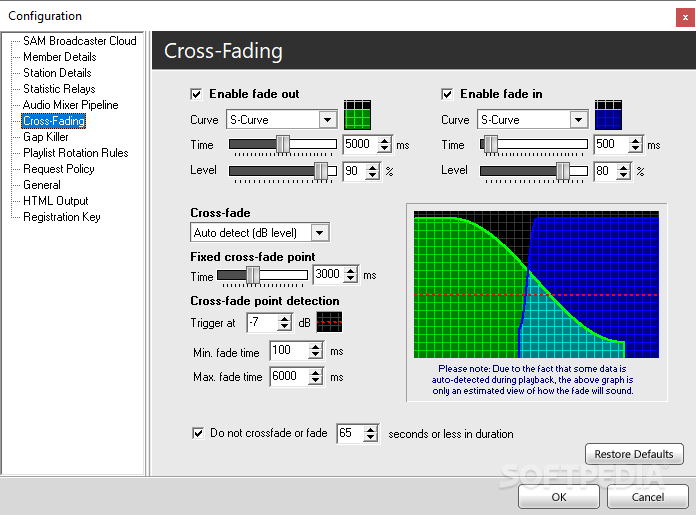Decrease Max. fade time down arrow
Screen dimensions: 696x515
[x=316, y=380]
